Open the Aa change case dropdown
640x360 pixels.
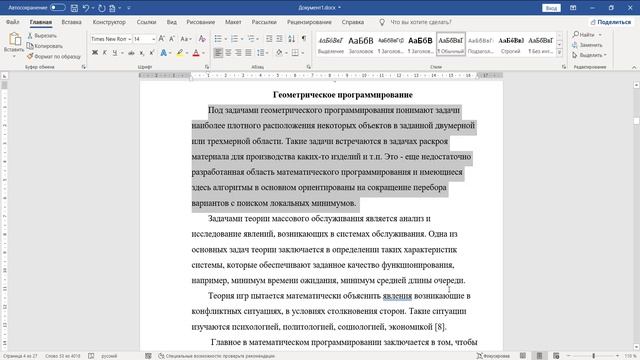tap(186, 39)
